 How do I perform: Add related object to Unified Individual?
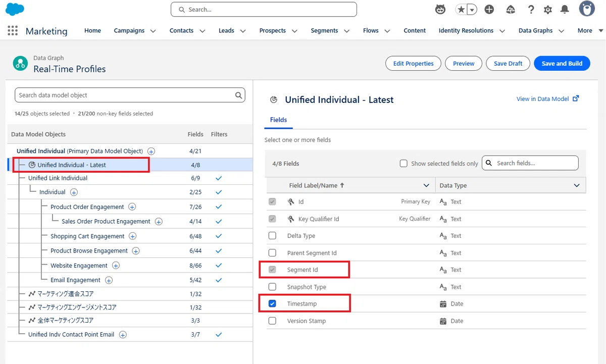(x=151, y=151)
